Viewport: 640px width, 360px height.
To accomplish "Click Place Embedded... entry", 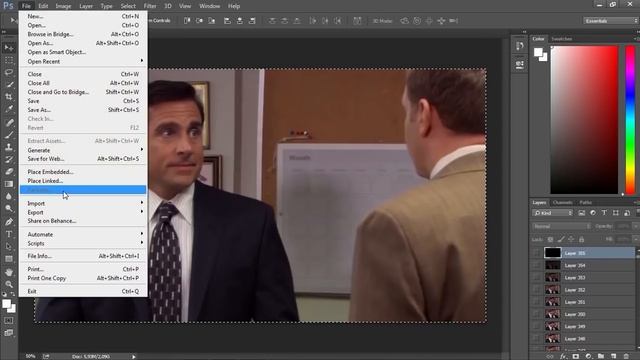I will point(83,171).
